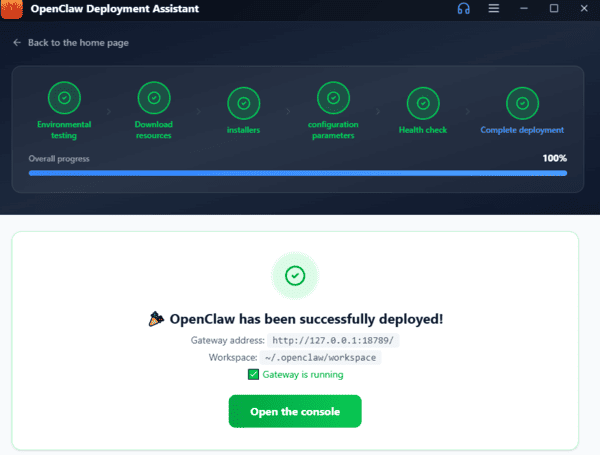
Task: Click the Complete deployment step icon
Action: tap(521, 102)
